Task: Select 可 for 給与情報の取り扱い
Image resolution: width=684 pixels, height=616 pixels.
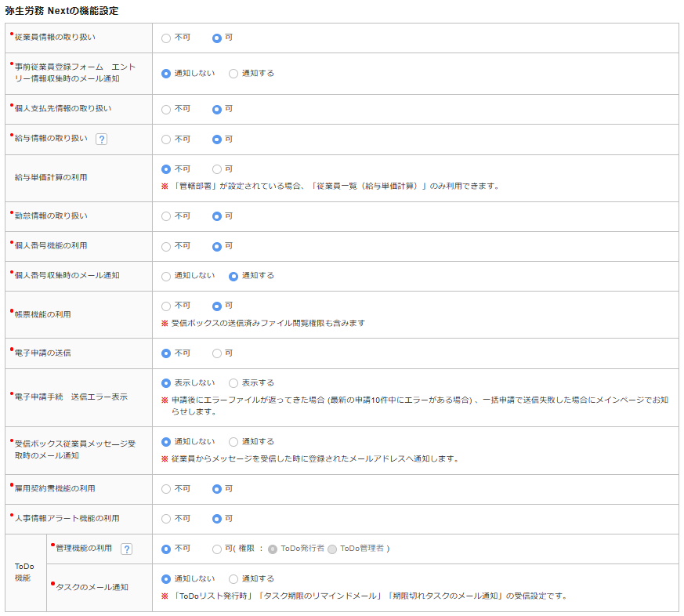Action: [217, 140]
